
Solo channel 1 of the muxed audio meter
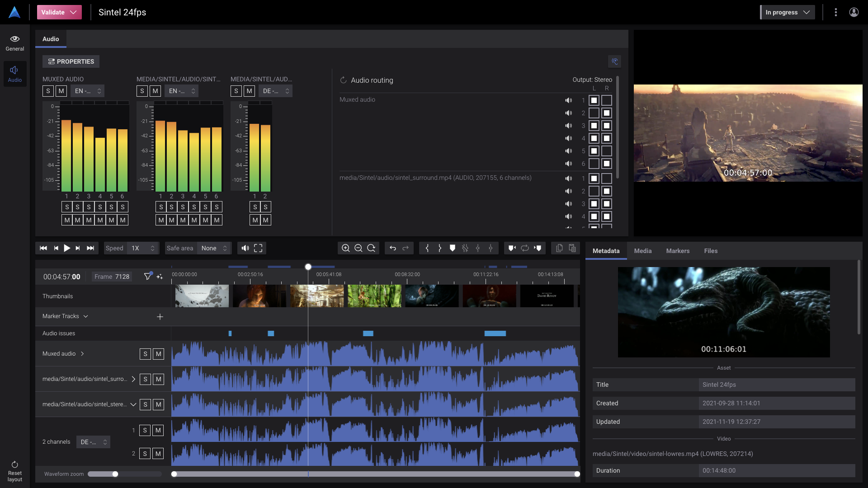coord(66,206)
